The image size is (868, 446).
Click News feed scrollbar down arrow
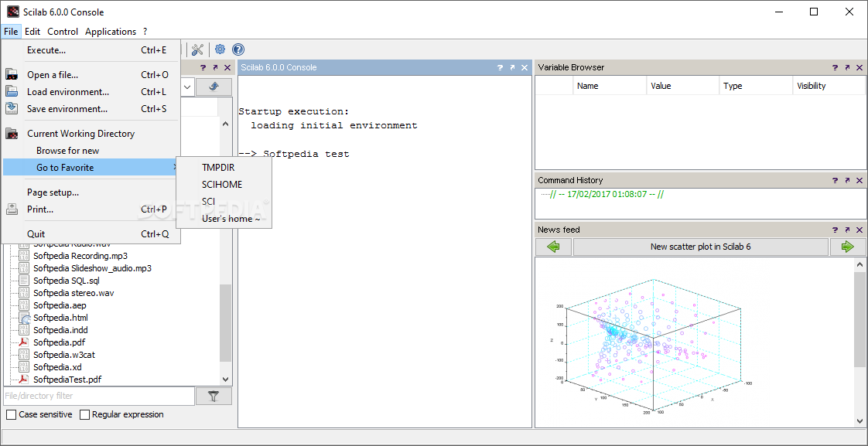click(859, 422)
